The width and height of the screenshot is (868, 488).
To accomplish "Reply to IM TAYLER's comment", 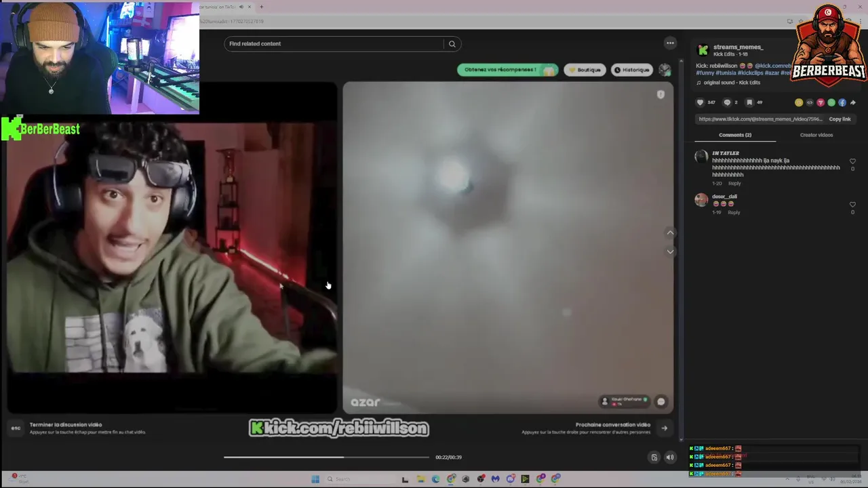I will pyautogui.click(x=734, y=184).
